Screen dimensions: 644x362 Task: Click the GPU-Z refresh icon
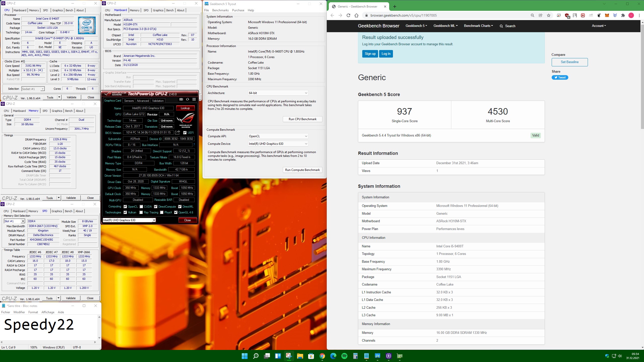point(187,99)
